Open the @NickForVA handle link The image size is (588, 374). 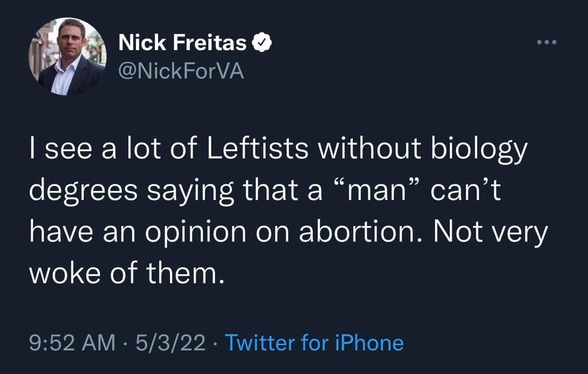point(181,72)
